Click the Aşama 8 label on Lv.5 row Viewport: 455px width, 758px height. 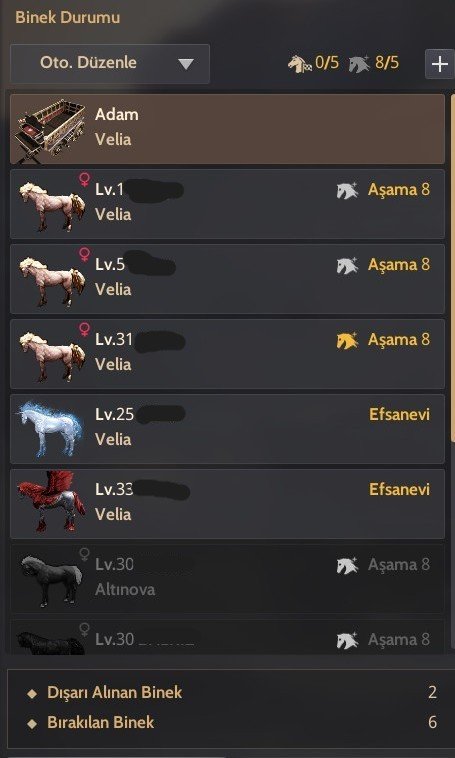point(398,265)
